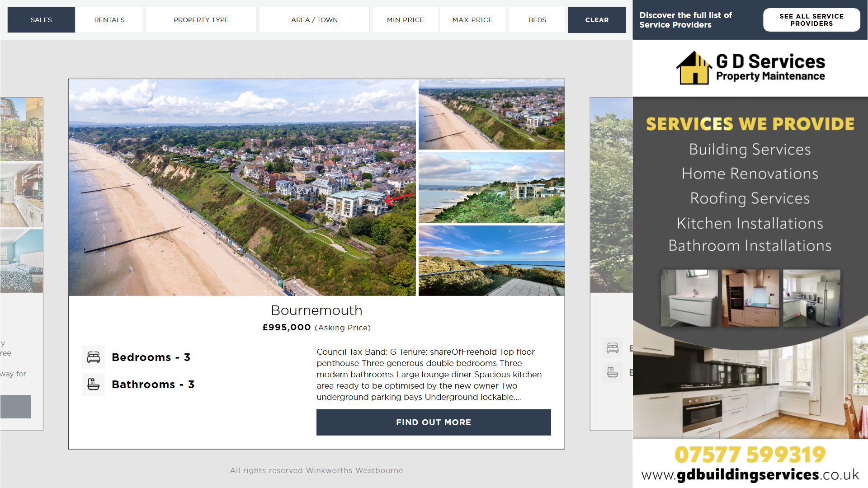Viewport: 868px width, 488px height.
Task: View the balcony sea-view thumbnail
Action: [491, 261]
